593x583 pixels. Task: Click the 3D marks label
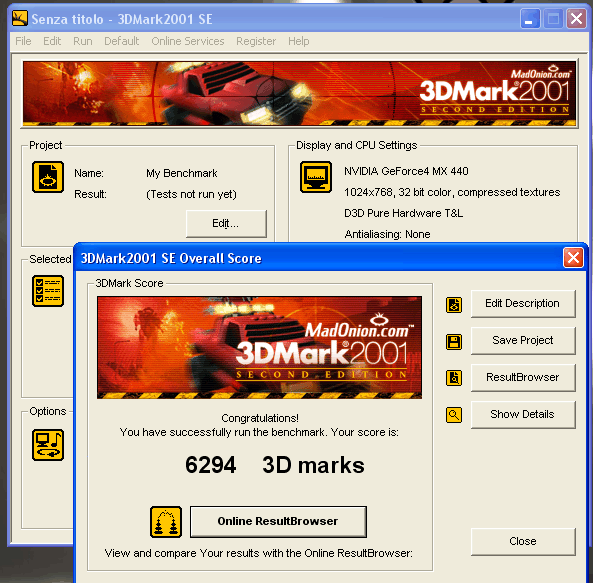pos(314,465)
